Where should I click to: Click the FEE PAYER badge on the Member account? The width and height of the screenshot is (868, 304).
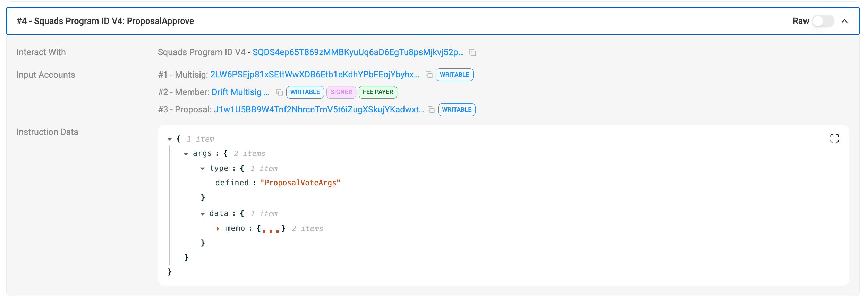pos(378,92)
